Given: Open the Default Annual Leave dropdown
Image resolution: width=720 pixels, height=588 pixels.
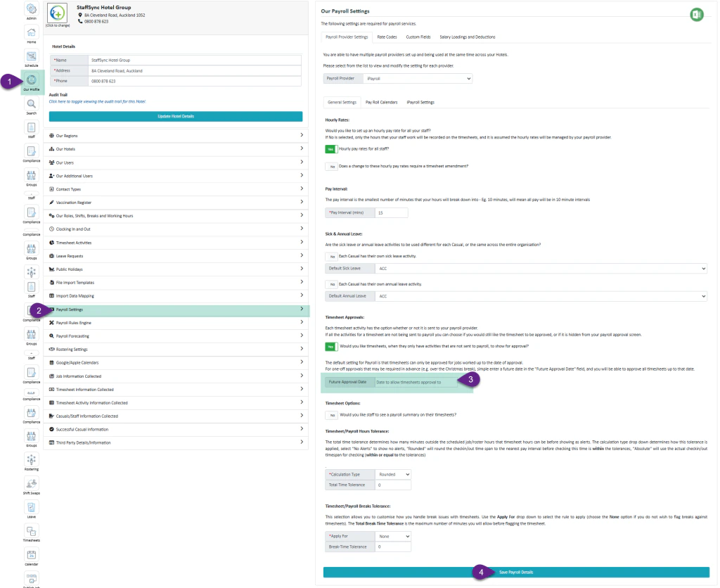Looking at the screenshot, I should (541, 296).
